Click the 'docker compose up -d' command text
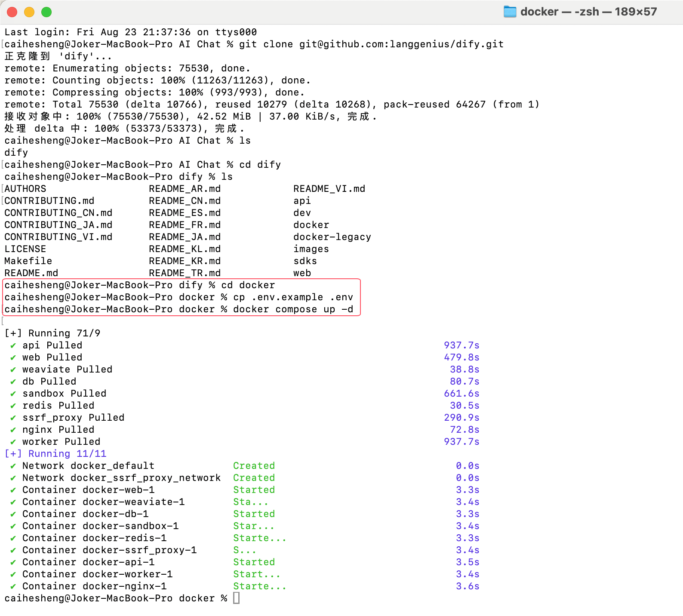Screen dimensions: 683x616 click(293, 309)
